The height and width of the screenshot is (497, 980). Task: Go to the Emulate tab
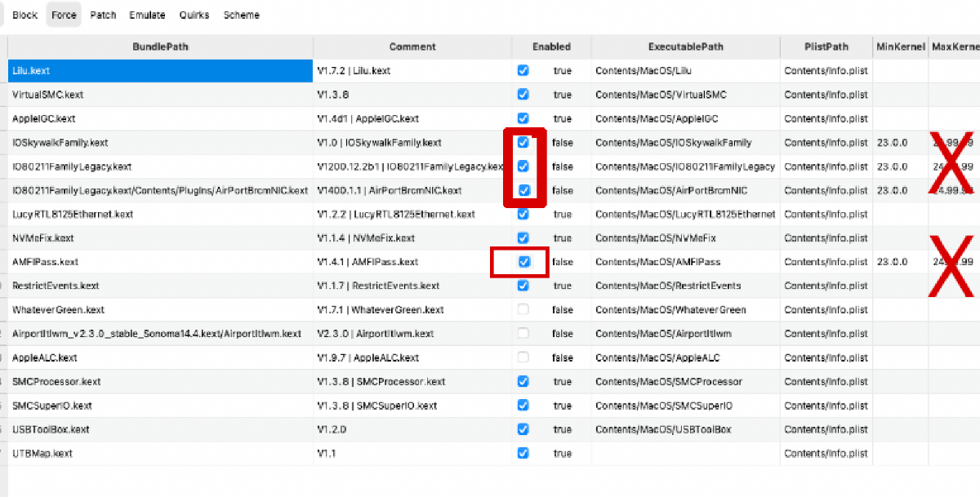147,15
